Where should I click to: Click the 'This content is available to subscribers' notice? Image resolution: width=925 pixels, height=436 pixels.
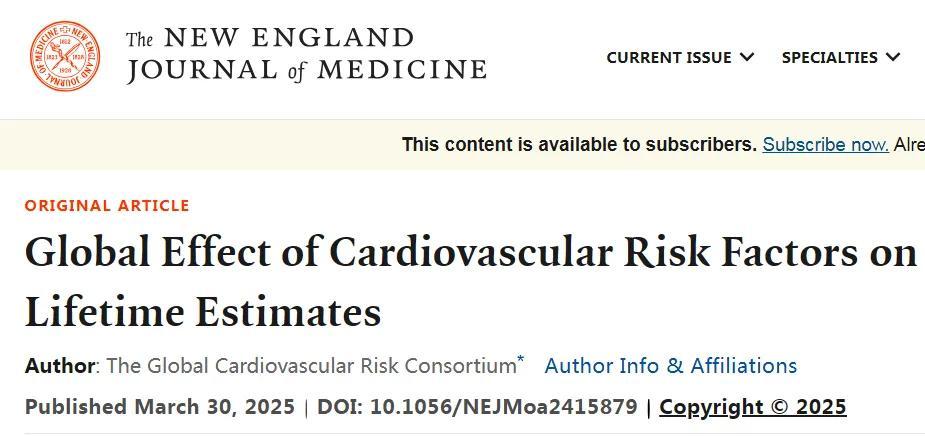(579, 145)
